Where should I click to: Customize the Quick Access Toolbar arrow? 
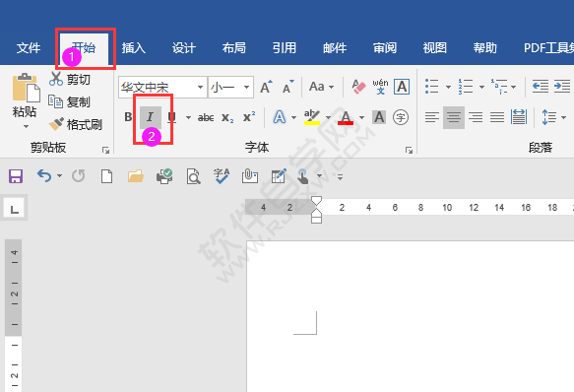coord(340,177)
